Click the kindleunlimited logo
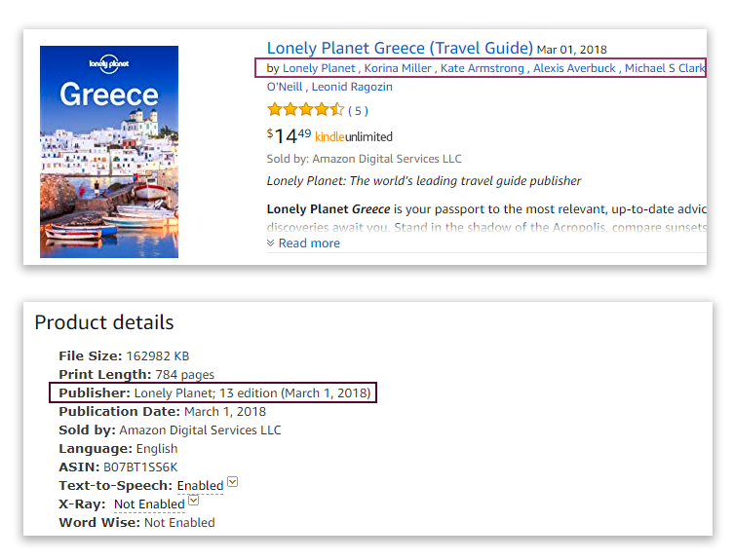Screen dimensions: 734x560 pyautogui.click(x=354, y=137)
